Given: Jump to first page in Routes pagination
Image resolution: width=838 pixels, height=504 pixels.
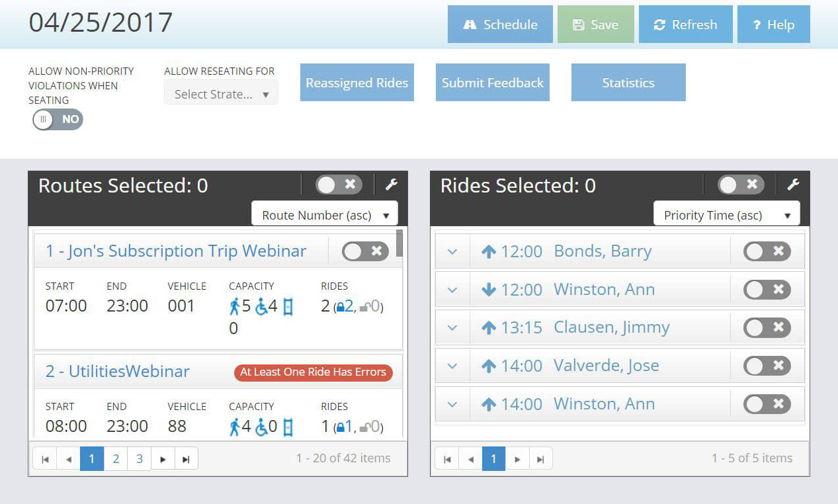Looking at the screenshot, I should click(44, 458).
